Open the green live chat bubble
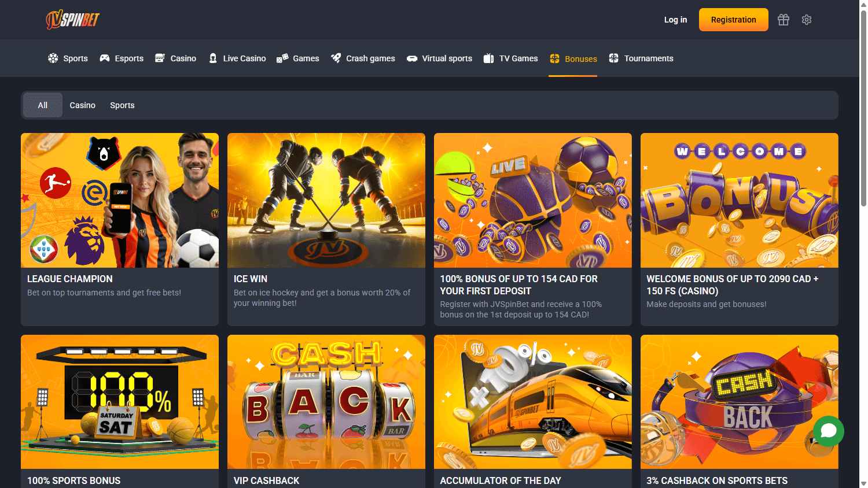Image resolution: width=868 pixels, height=488 pixels. [828, 431]
